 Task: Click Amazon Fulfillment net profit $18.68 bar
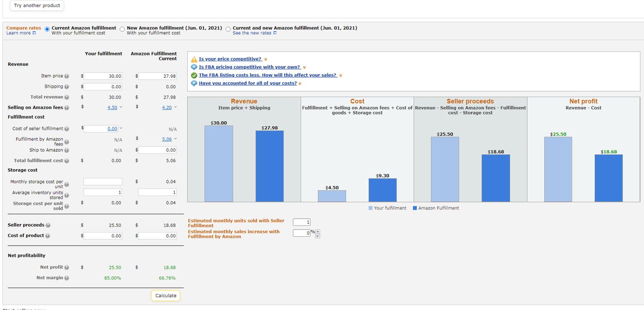click(x=609, y=178)
